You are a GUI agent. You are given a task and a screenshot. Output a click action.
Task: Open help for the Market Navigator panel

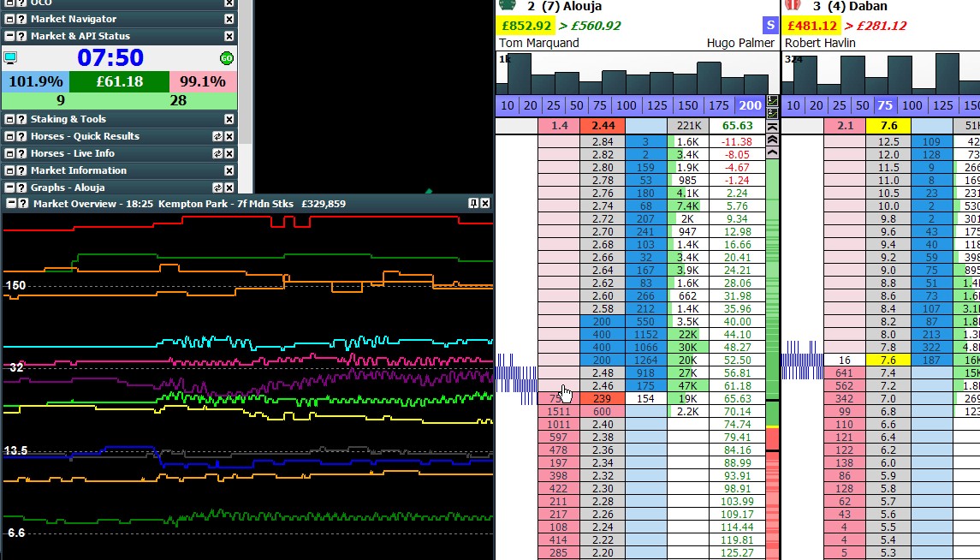[21, 19]
